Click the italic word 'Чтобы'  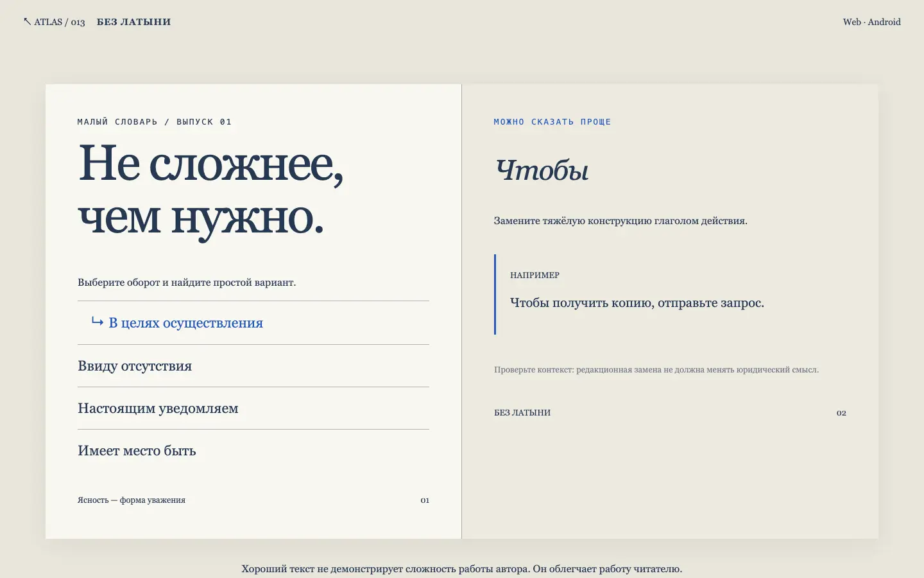pos(542,170)
